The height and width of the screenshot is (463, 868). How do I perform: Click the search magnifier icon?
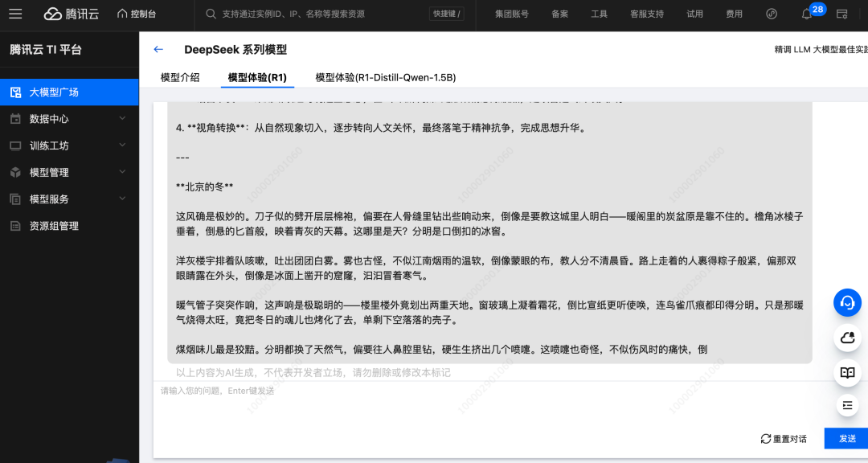(x=211, y=14)
